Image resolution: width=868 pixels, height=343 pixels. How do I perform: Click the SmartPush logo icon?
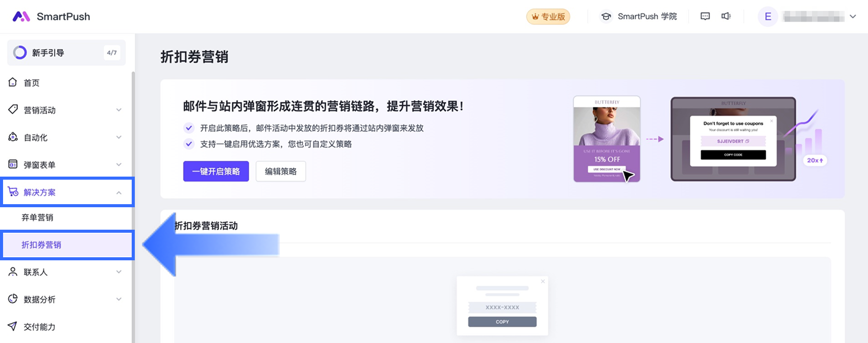pos(21,16)
